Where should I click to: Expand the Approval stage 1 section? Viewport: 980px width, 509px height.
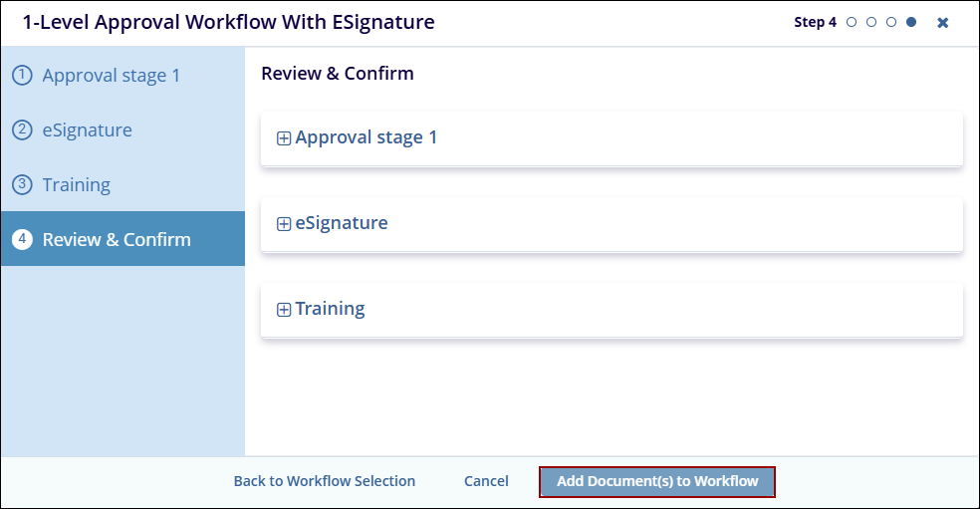point(284,138)
